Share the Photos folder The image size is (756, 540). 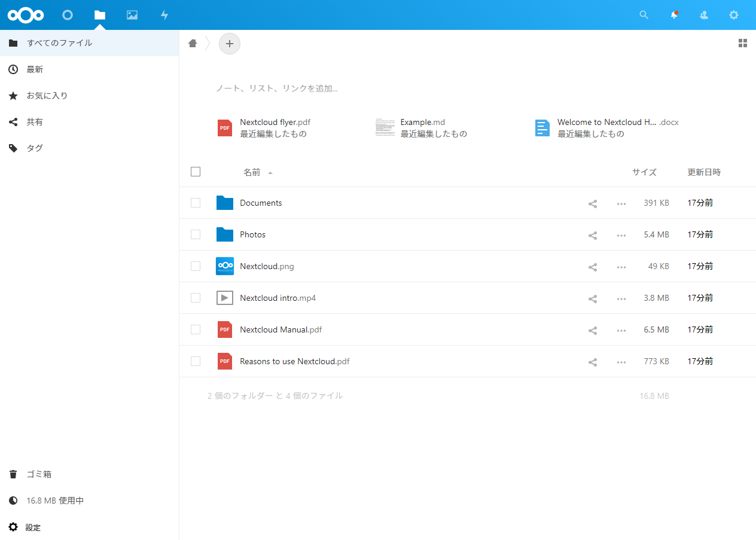[x=593, y=235]
